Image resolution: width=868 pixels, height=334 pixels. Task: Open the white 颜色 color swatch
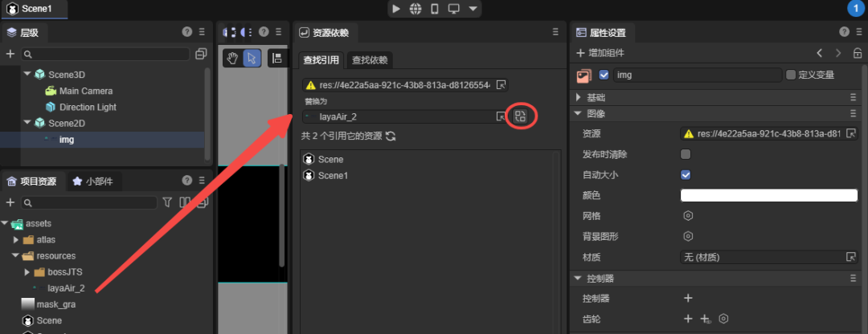coord(768,195)
